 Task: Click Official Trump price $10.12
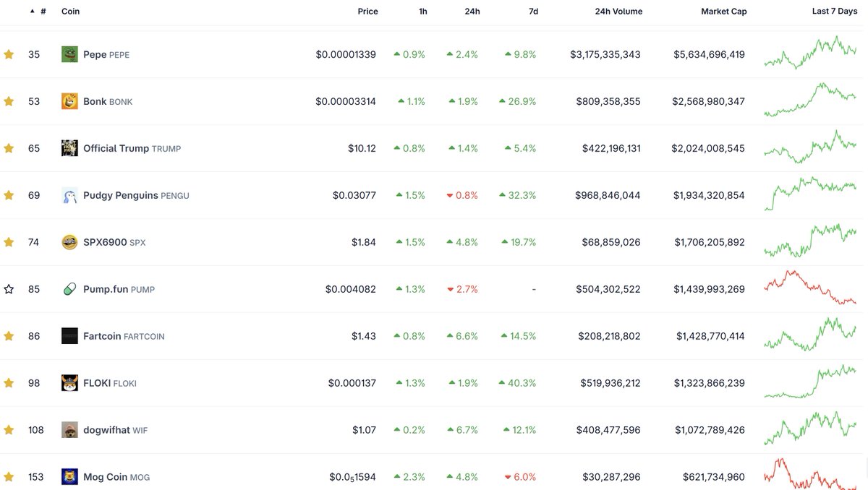click(x=362, y=148)
